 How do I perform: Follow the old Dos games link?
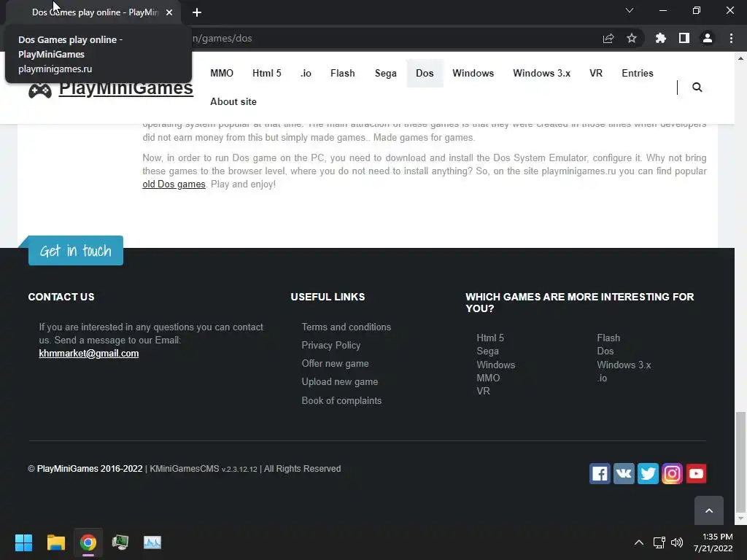click(174, 184)
